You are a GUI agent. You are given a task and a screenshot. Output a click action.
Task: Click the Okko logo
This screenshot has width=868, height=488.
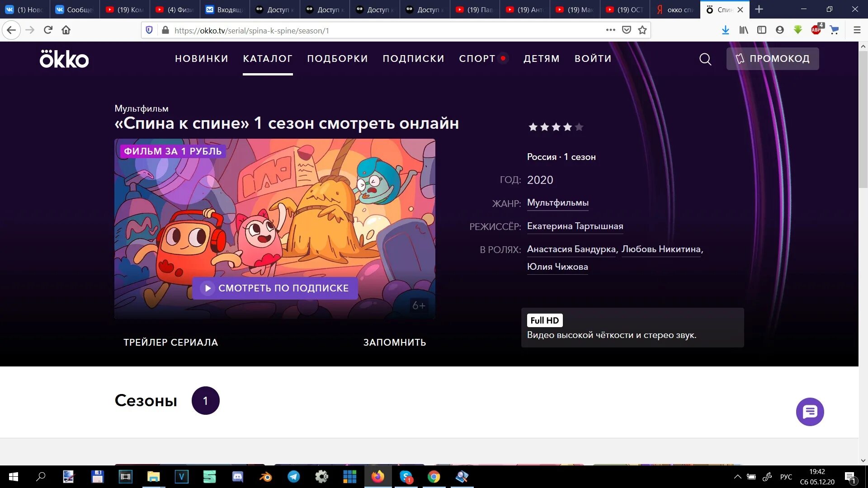click(64, 59)
